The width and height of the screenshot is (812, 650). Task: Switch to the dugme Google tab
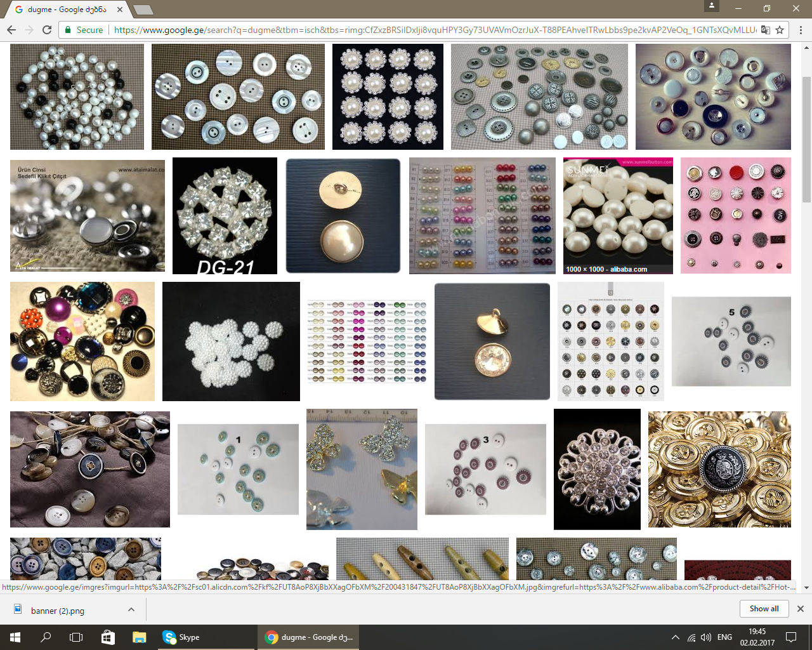pyautogui.click(x=67, y=10)
